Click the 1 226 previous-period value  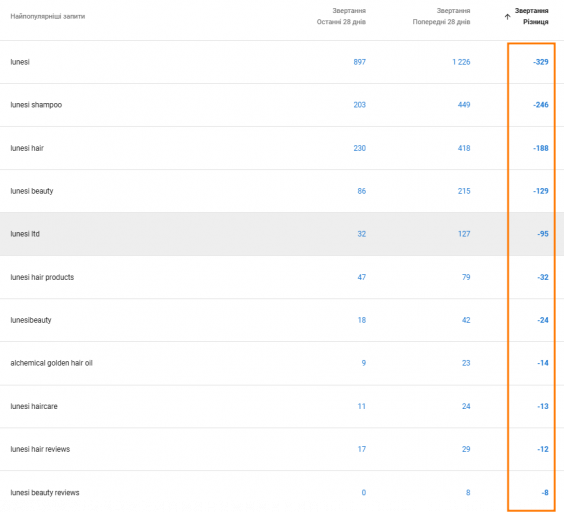[x=461, y=62]
